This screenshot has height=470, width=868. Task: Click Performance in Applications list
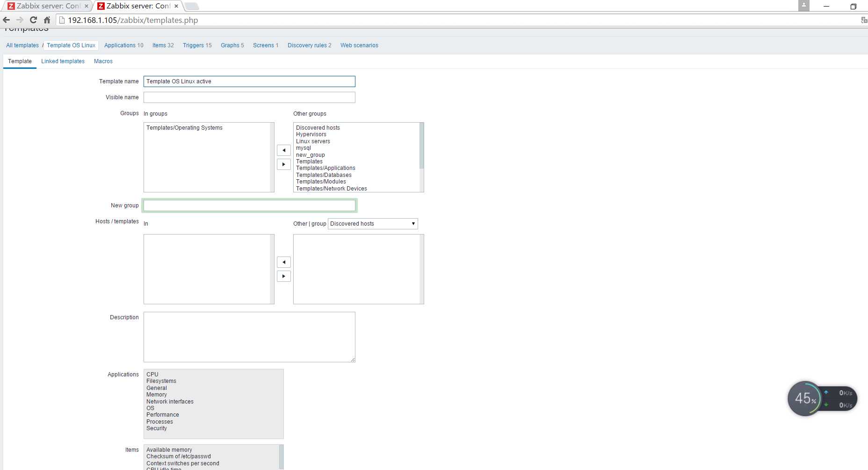[162, 415]
